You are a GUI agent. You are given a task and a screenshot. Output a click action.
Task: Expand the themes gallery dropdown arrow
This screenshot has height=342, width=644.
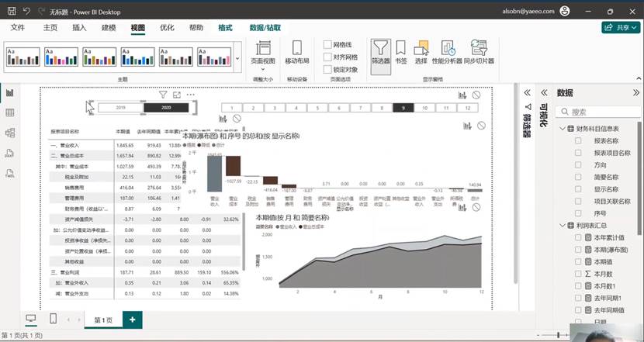[x=237, y=57]
